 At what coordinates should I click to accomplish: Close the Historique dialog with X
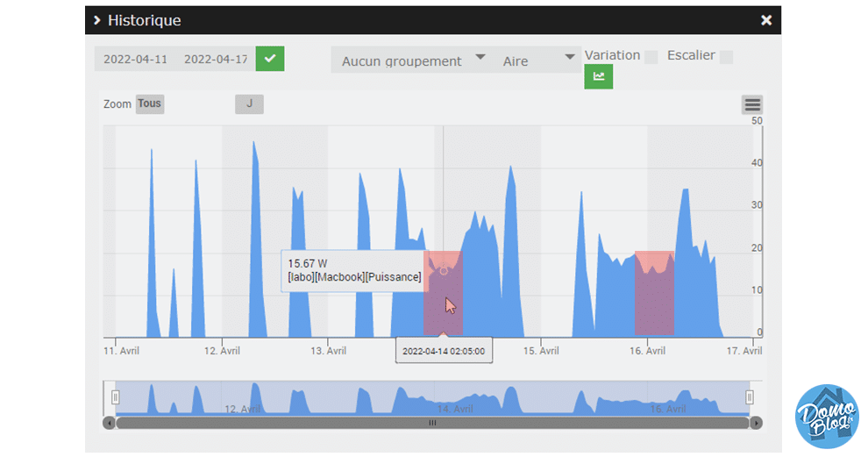click(765, 20)
